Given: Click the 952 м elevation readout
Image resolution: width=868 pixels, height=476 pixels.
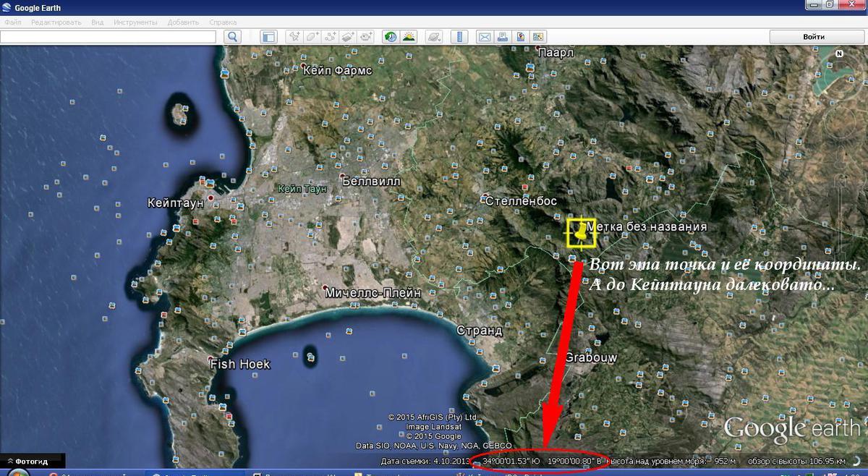Looking at the screenshot, I should coord(725,461).
